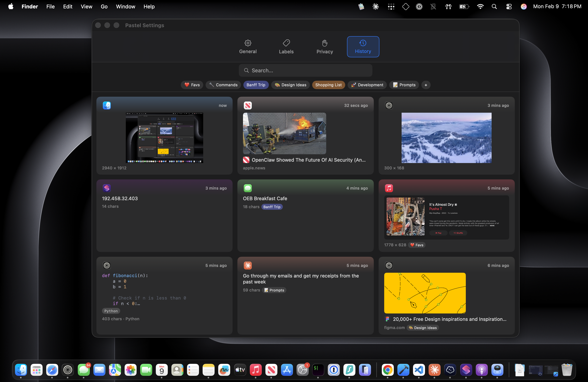
Task: Select the yellow Figma design thumbnail
Action: [425, 293]
